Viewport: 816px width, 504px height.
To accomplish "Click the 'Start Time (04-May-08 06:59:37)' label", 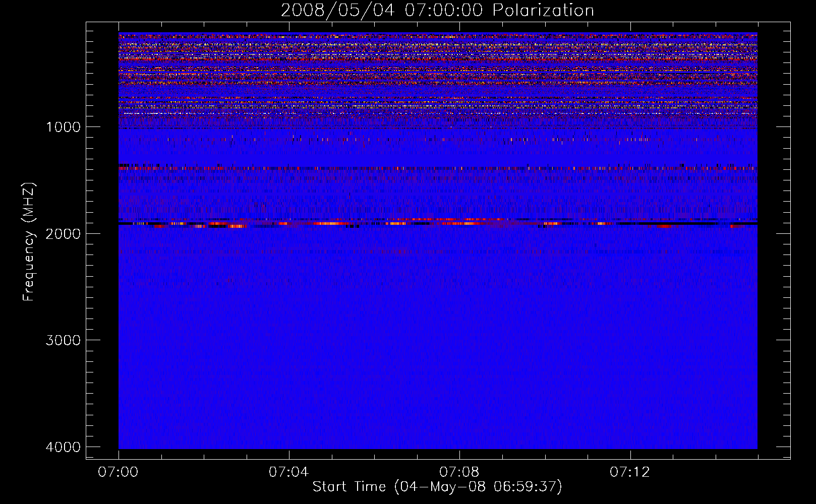I will click(437, 487).
